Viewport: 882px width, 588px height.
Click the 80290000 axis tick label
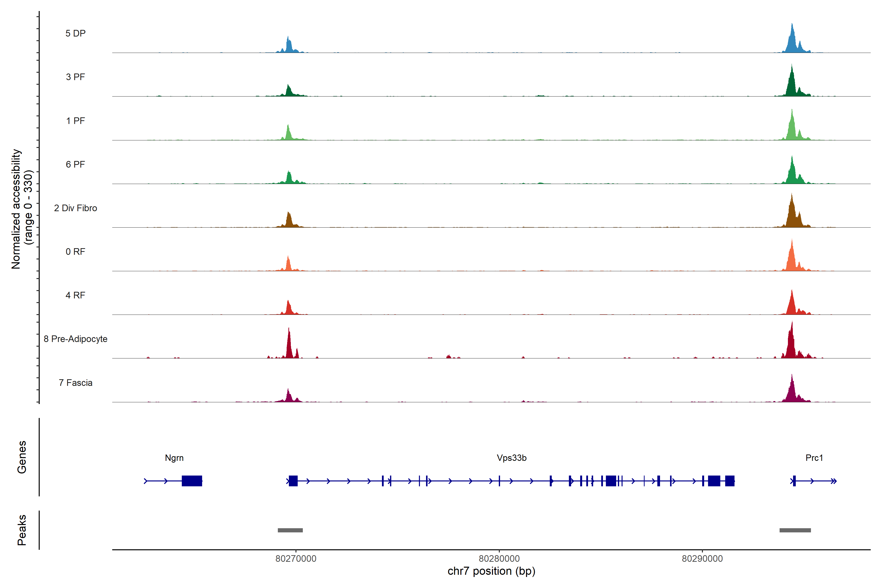point(702,559)
